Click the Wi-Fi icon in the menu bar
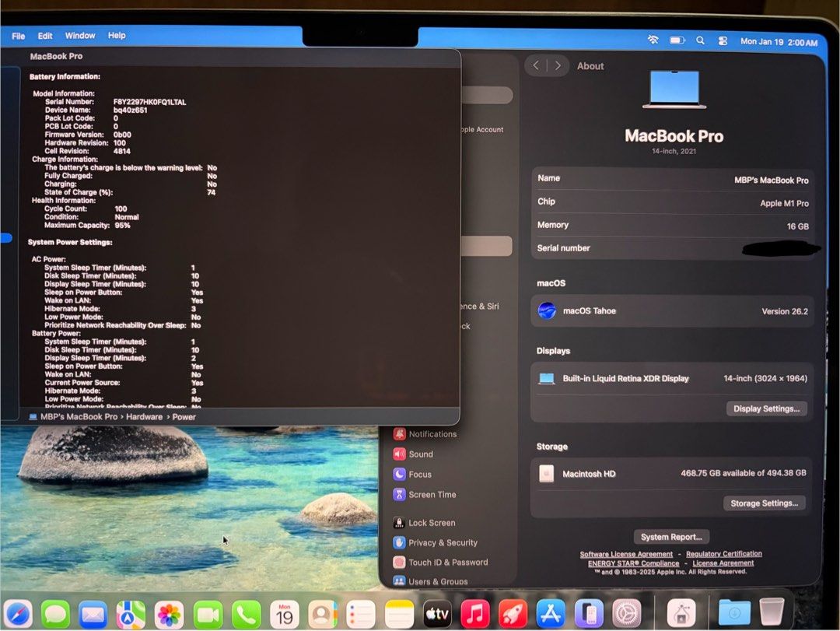This screenshot has height=631, width=840. (x=653, y=40)
